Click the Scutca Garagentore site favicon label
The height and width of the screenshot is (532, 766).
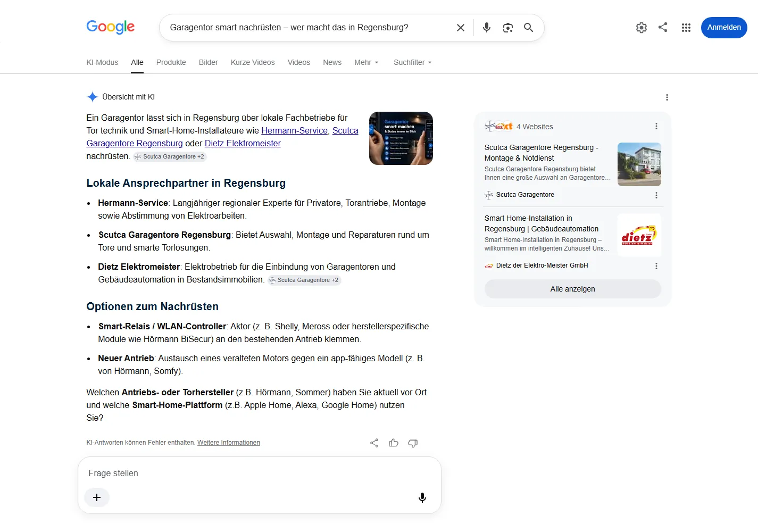[520, 195]
